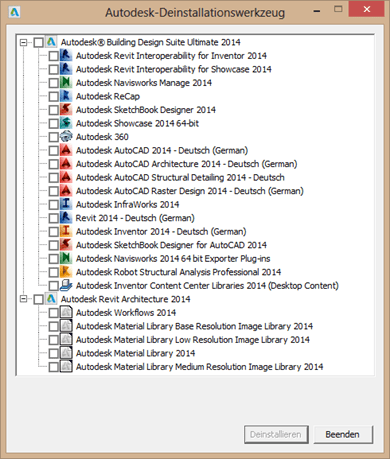This screenshot has width=390, height=459.
Task: Click the Revit 2014 Deutsch icon
Action: coord(66,218)
